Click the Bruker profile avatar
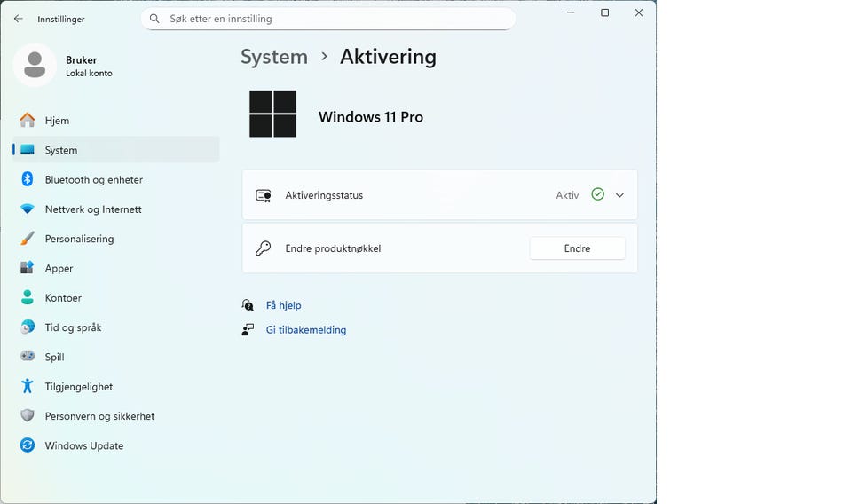This screenshot has width=852, height=504. (35, 65)
